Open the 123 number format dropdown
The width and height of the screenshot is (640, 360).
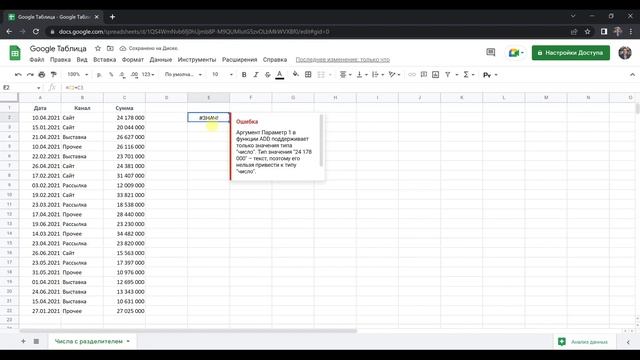point(148,75)
